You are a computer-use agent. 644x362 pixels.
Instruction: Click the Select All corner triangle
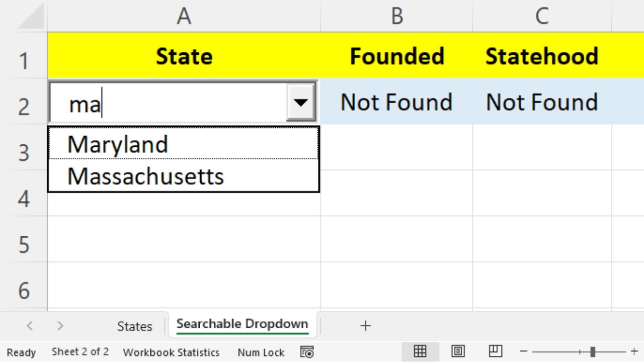point(31,18)
